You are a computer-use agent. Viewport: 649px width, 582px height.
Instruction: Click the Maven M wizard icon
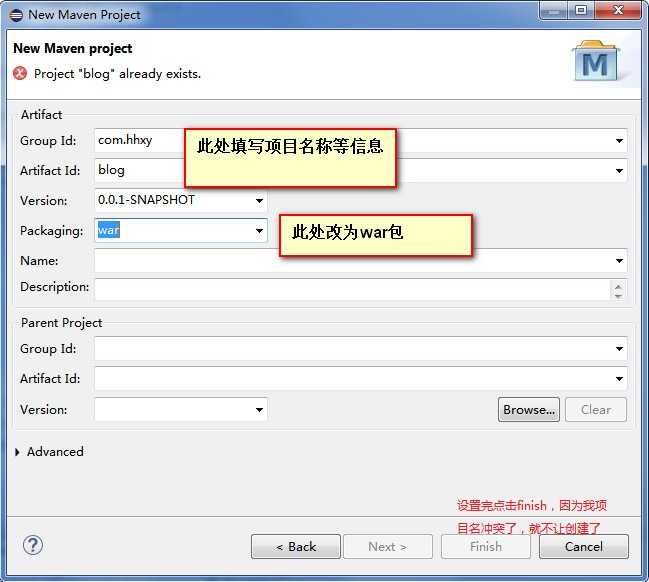(x=595, y=62)
